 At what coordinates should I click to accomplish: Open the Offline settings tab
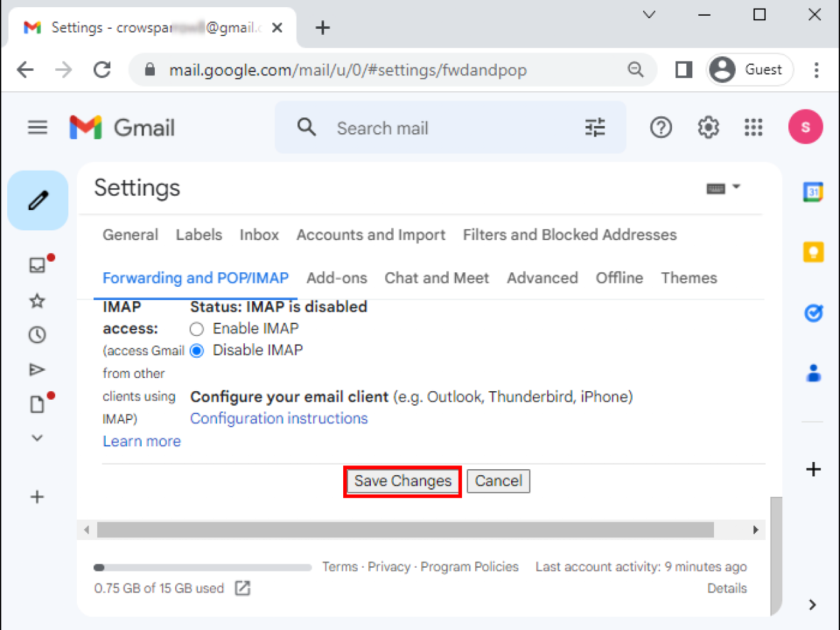click(619, 278)
